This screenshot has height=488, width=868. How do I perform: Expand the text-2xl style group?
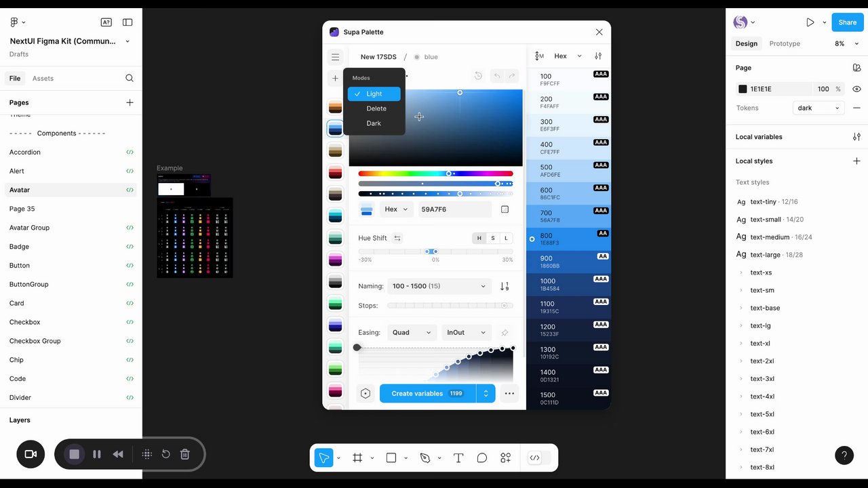[x=741, y=361]
